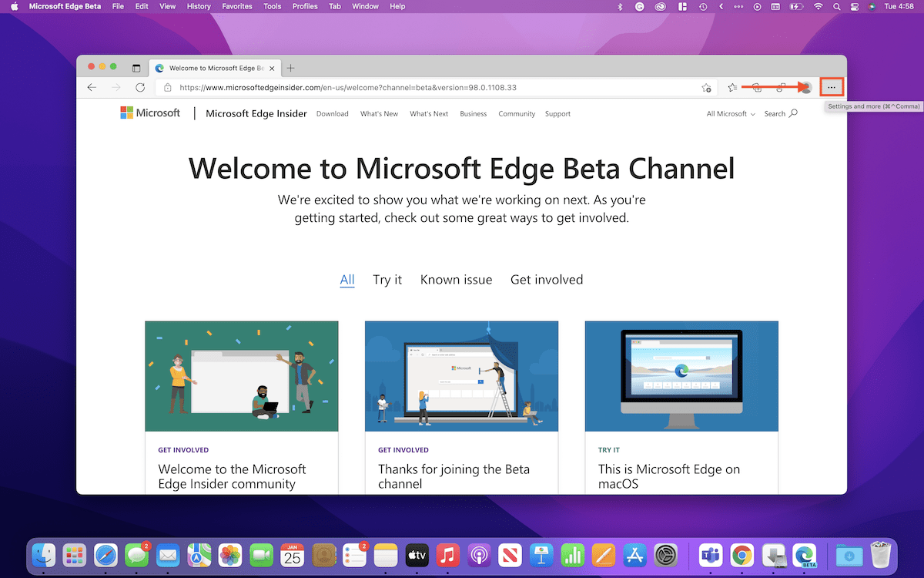This screenshot has width=924, height=578.
Task: Open the Settings and more ellipsis menu
Action: tap(832, 88)
